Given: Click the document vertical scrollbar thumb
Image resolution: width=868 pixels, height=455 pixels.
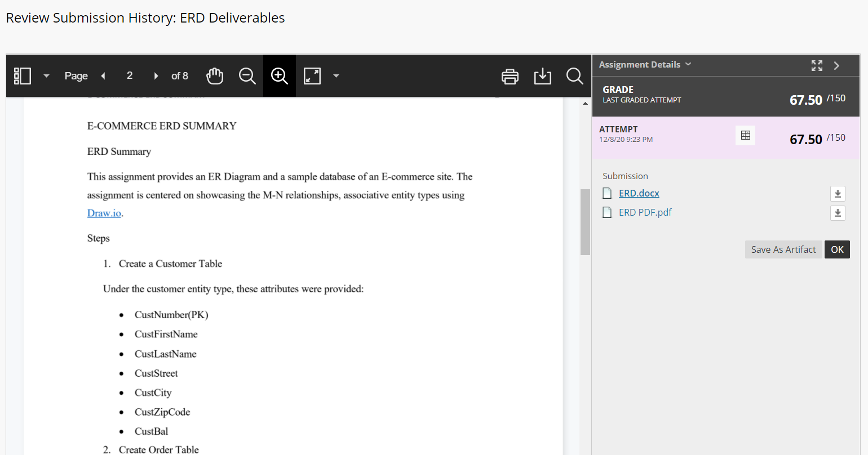Looking at the screenshot, I should (x=585, y=222).
